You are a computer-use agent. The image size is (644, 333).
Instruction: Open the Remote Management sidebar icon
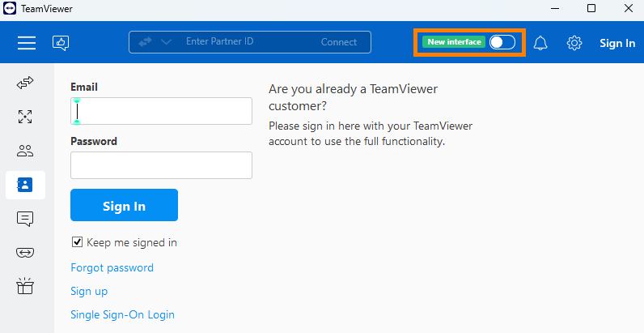[x=25, y=117]
